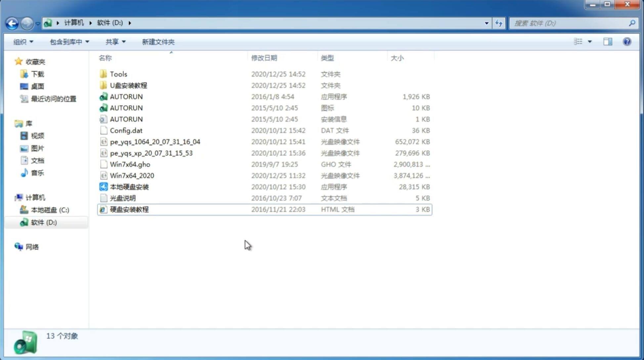The height and width of the screenshot is (360, 644).
Task: Click 包含到库中 dropdown
Action: point(68,42)
